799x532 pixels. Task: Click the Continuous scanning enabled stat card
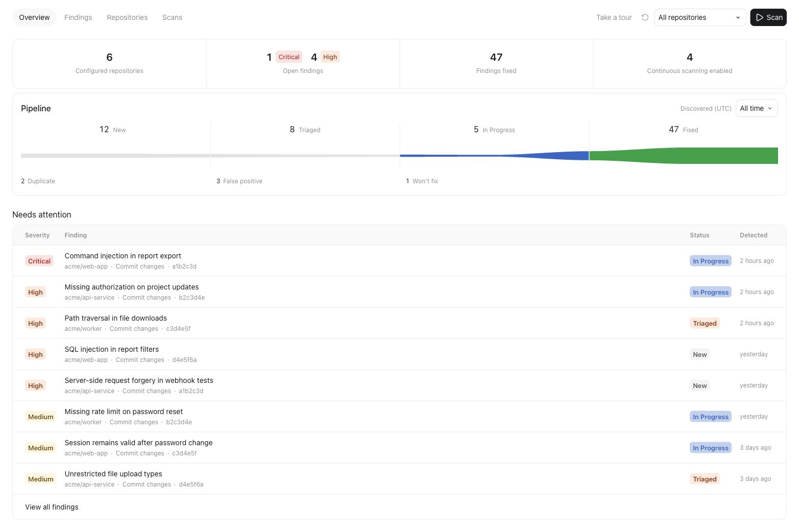tap(690, 64)
